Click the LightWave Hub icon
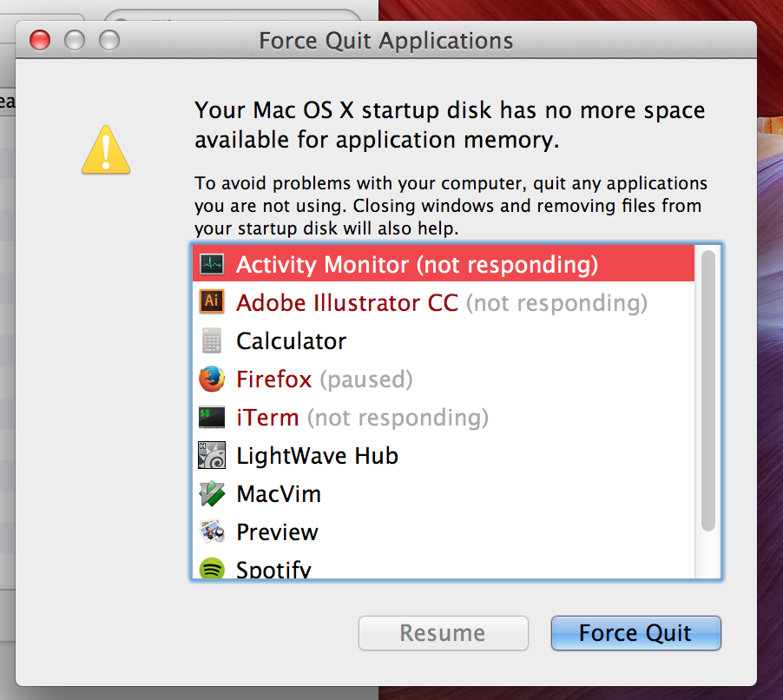This screenshot has height=700, width=783. click(212, 455)
